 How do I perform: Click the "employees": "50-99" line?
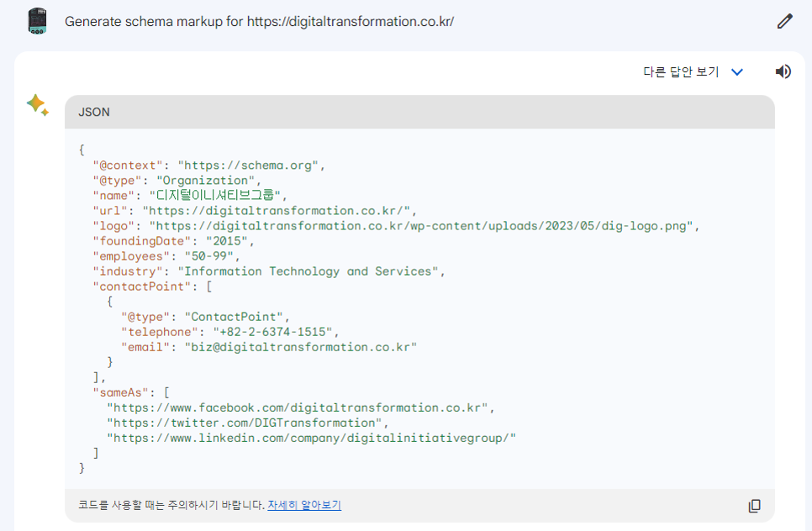166,255
